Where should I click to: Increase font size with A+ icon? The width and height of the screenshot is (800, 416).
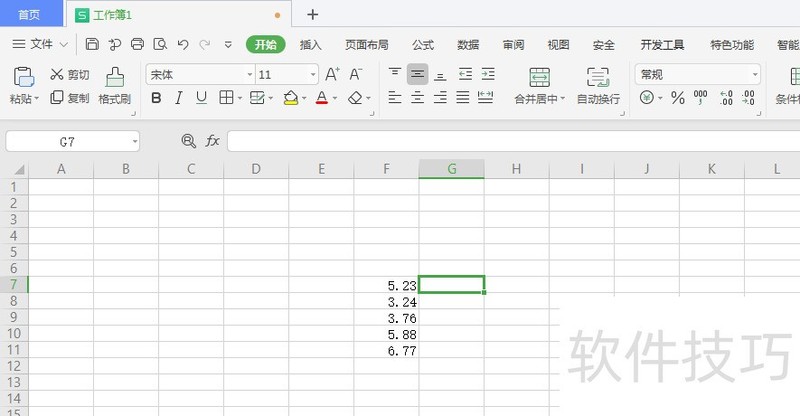[x=332, y=75]
